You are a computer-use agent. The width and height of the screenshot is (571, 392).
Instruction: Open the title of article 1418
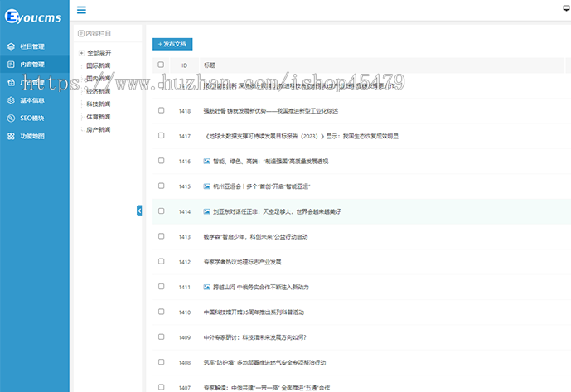pos(270,111)
